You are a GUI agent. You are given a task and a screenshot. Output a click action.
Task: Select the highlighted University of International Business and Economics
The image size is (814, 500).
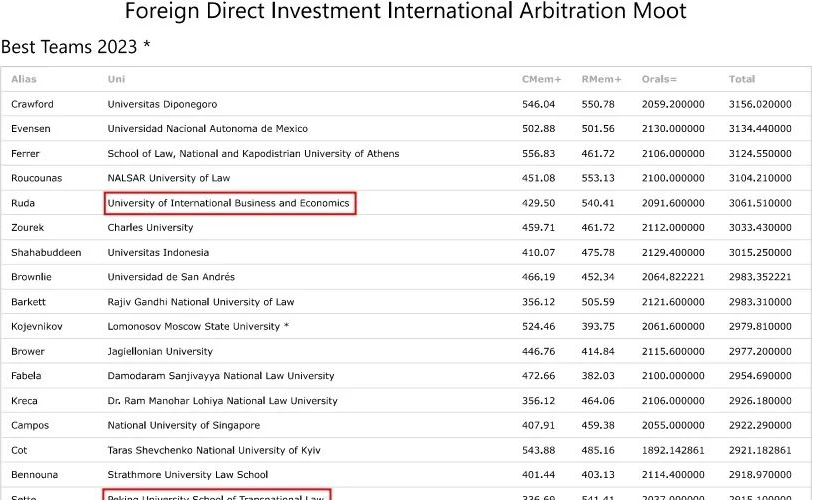point(229,203)
